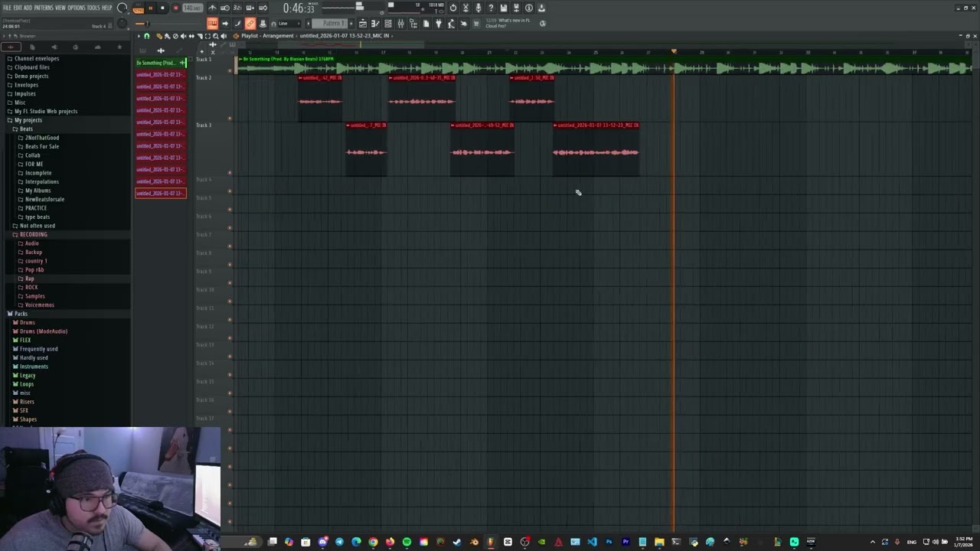The height and width of the screenshot is (551, 980).
Task: Expand the Channel envelopes folder
Action: click(36, 58)
